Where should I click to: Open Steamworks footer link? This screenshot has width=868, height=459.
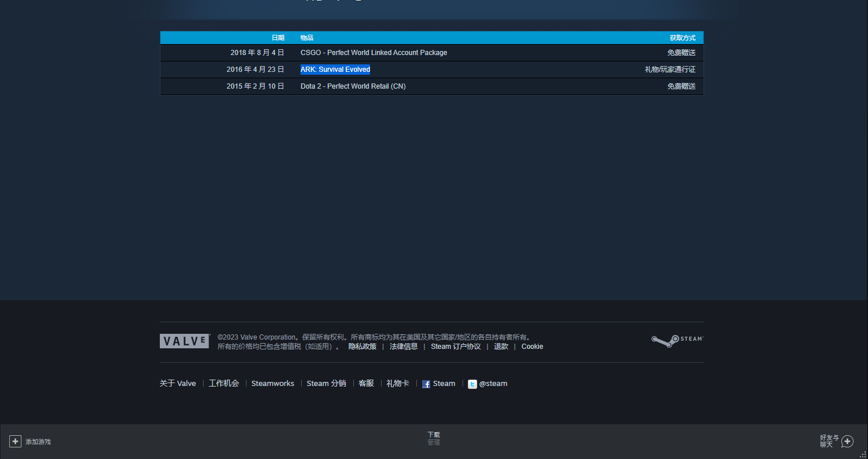click(273, 384)
